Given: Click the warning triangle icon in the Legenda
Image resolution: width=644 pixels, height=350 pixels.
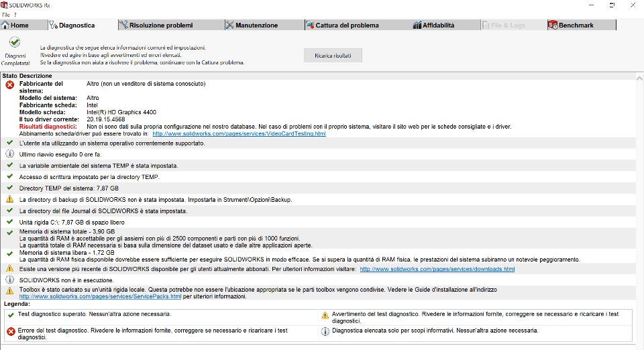Looking at the screenshot, I should pyautogui.click(x=325, y=315).
